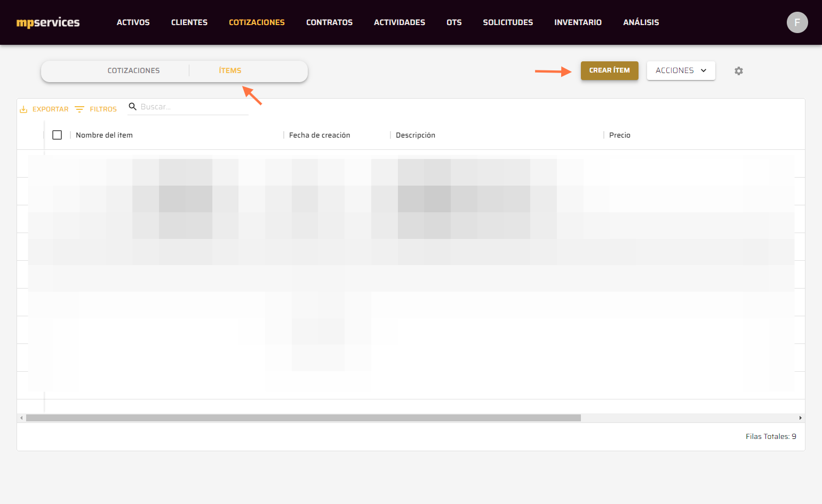Click the scrollbar right arrow

coord(800,418)
